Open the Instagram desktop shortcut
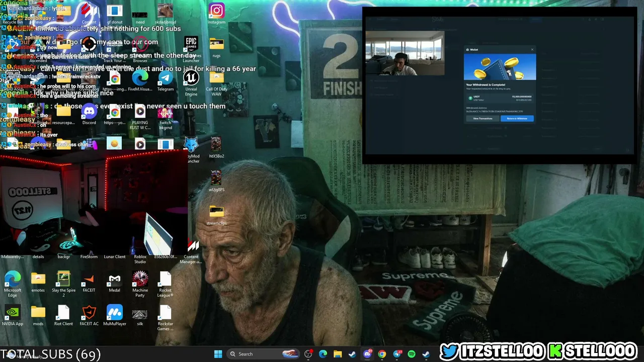The width and height of the screenshot is (644, 362). (x=216, y=14)
